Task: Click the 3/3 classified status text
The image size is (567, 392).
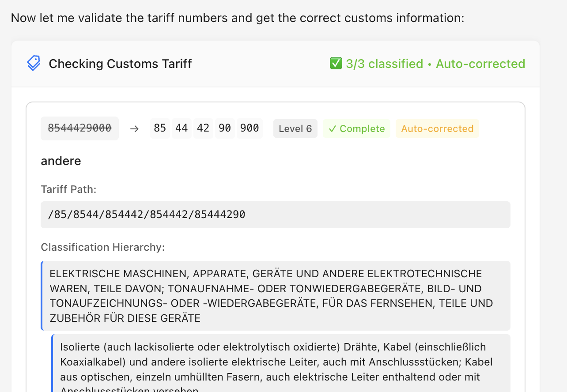Action: [x=384, y=64]
